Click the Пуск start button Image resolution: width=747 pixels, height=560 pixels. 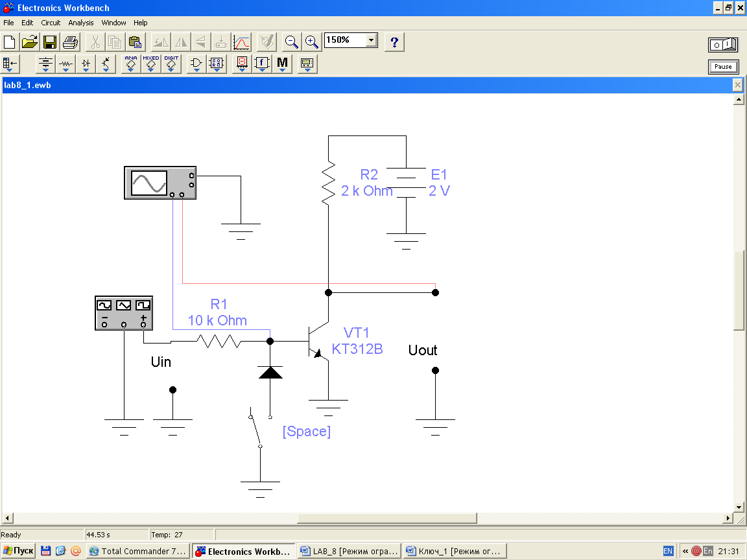pyautogui.click(x=18, y=551)
